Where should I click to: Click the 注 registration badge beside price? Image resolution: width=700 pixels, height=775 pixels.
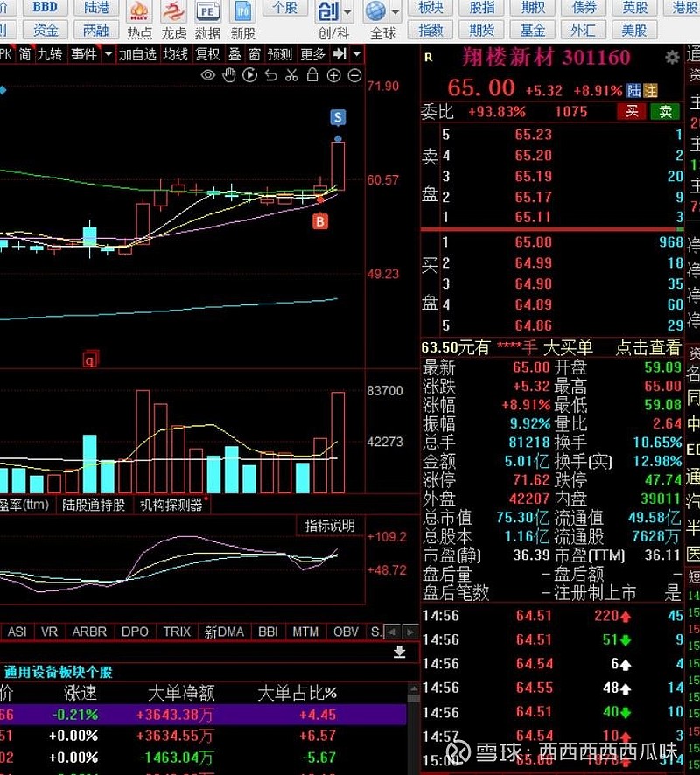tap(649, 90)
